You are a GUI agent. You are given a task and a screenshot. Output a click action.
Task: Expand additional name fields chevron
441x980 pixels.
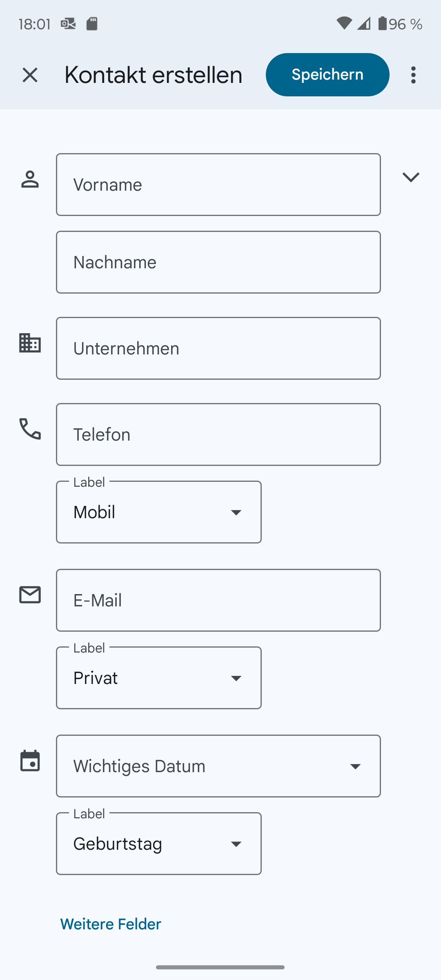pos(411,177)
